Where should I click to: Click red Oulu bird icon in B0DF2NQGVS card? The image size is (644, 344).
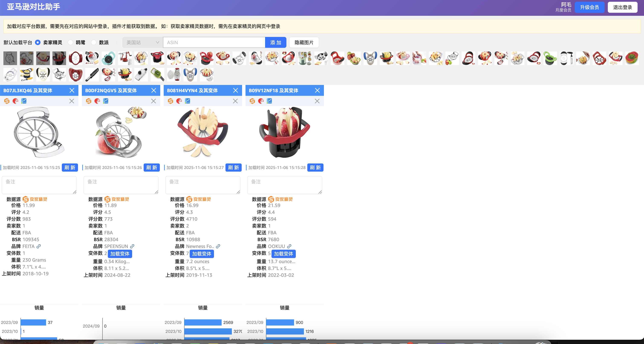click(x=97, y=101)
